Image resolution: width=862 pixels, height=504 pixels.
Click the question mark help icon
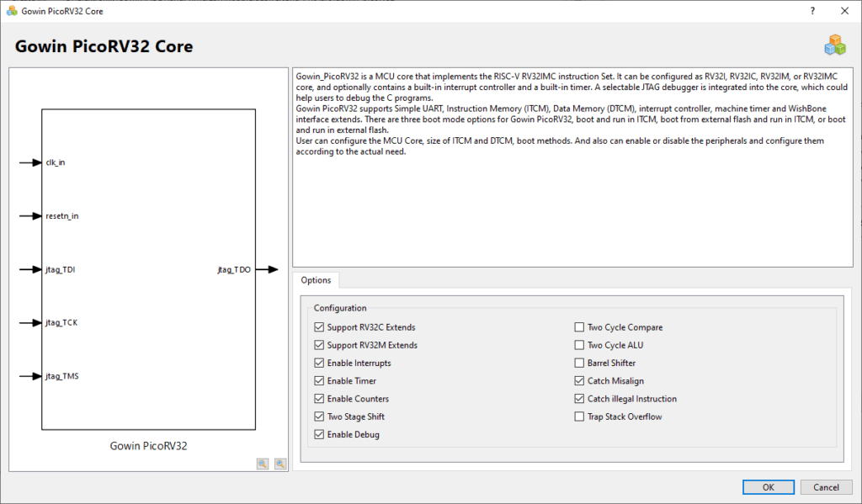pos(812,11)
